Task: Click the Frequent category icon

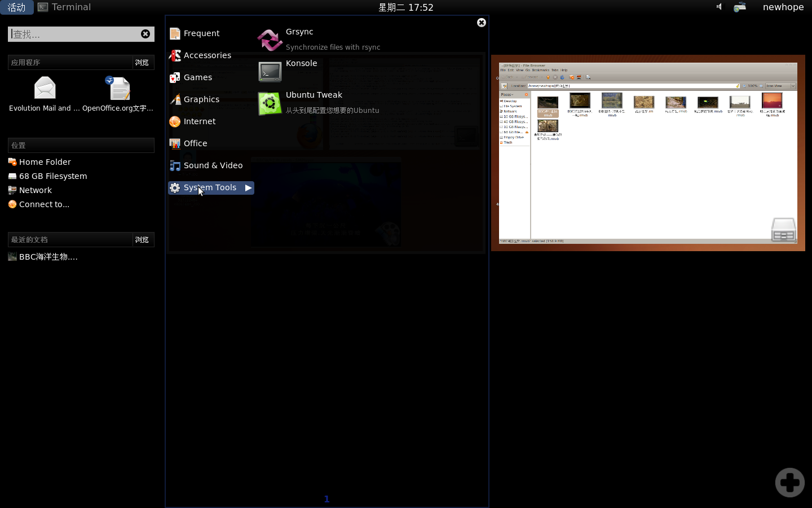Action: click(x=175, y=33)
